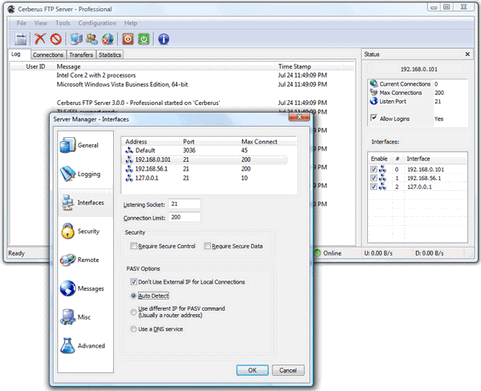Screen dimensions: 481x391
Task: Switch to the Transfers tab
Action: 81,55
